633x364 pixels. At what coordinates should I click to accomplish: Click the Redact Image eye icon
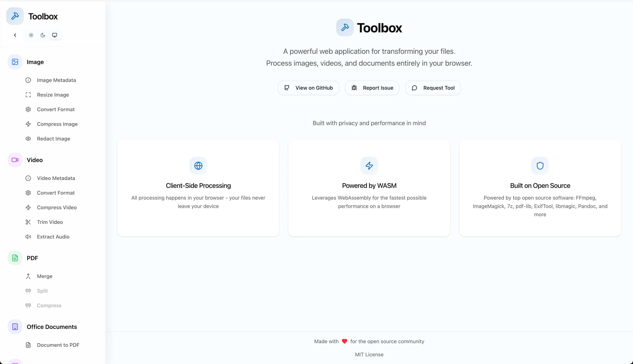28,139
